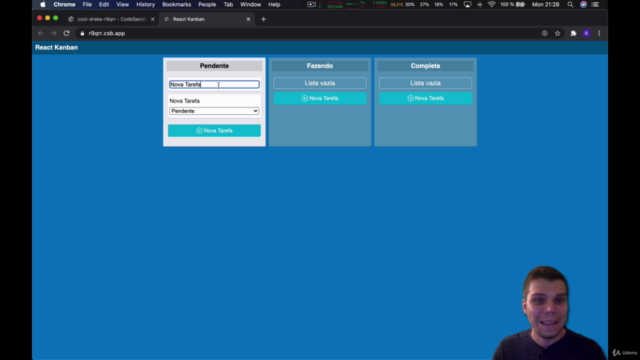Image resolution: width=640 pixels, height=360 pixels.
Task: Click the green fullscreen window button
Action: 56,18
